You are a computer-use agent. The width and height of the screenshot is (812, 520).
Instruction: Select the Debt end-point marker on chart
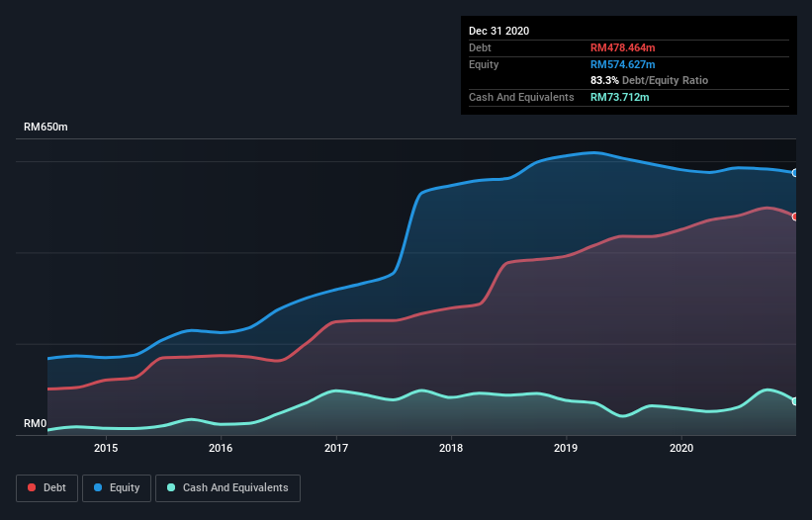point(795,217)
